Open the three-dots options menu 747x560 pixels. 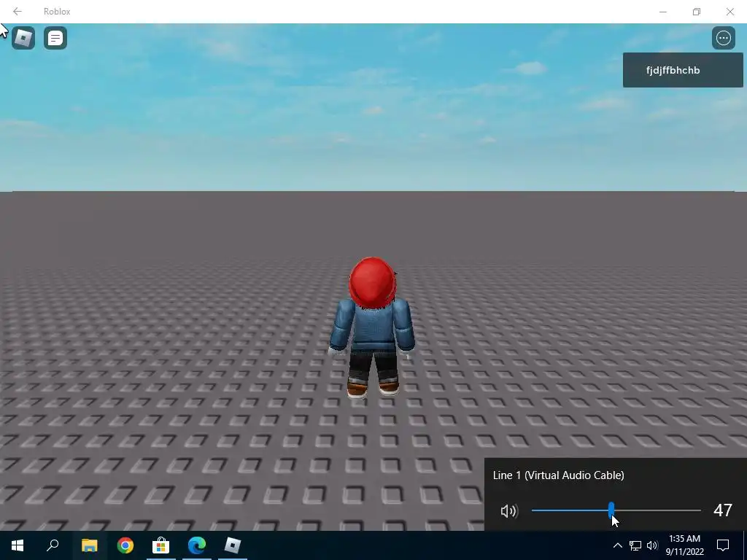pos(723,38)
